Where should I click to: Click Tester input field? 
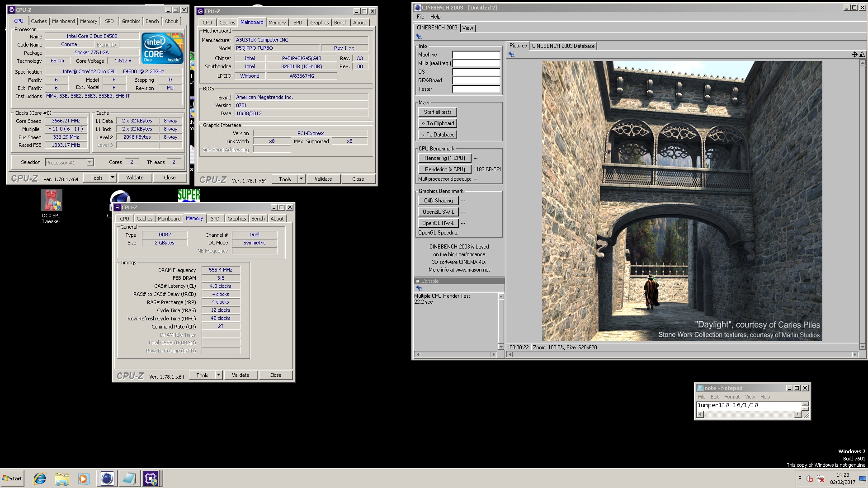(x=476, y=89)
